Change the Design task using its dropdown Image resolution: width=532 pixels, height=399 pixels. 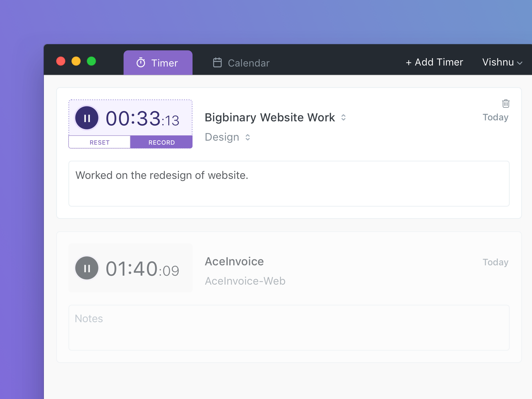(248, 137)
